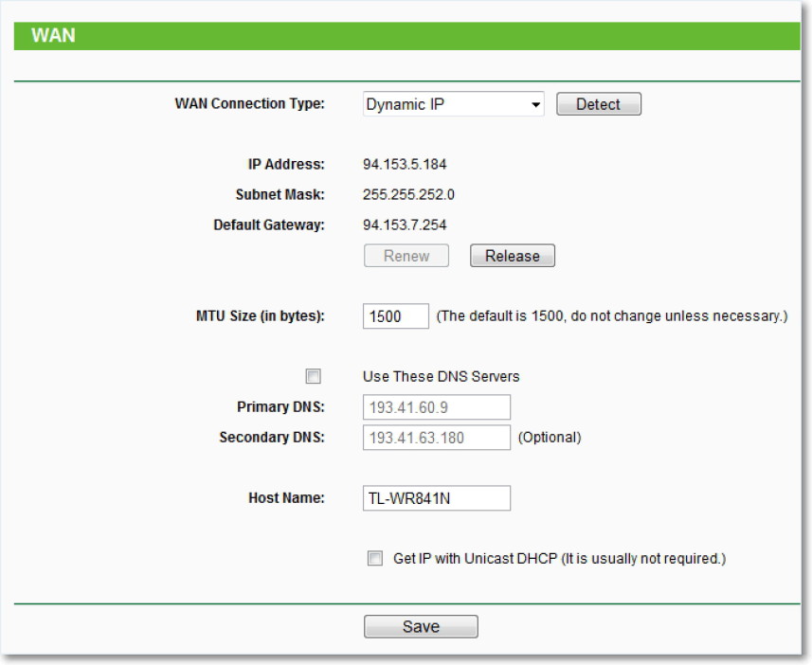Click the Get IP with Unicast DHCP label
The height and width of the screenshot is (665, 812).
click(560, 559)
